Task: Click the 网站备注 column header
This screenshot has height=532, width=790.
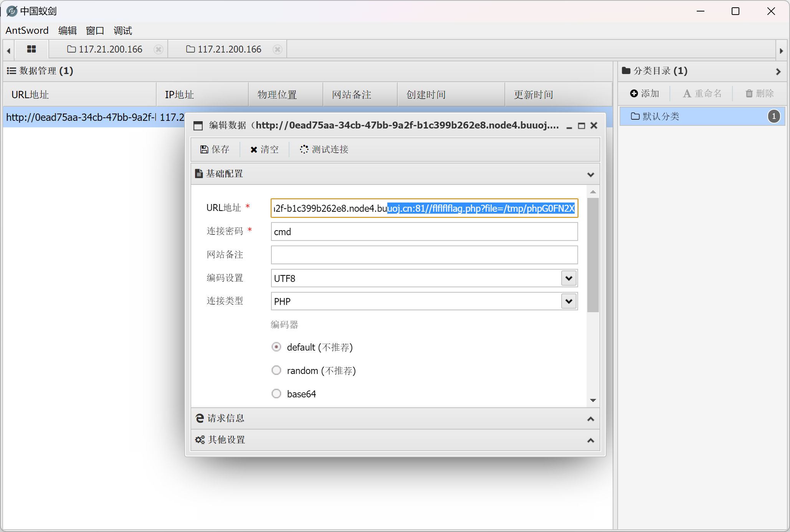Action: (x=360, y=94)
